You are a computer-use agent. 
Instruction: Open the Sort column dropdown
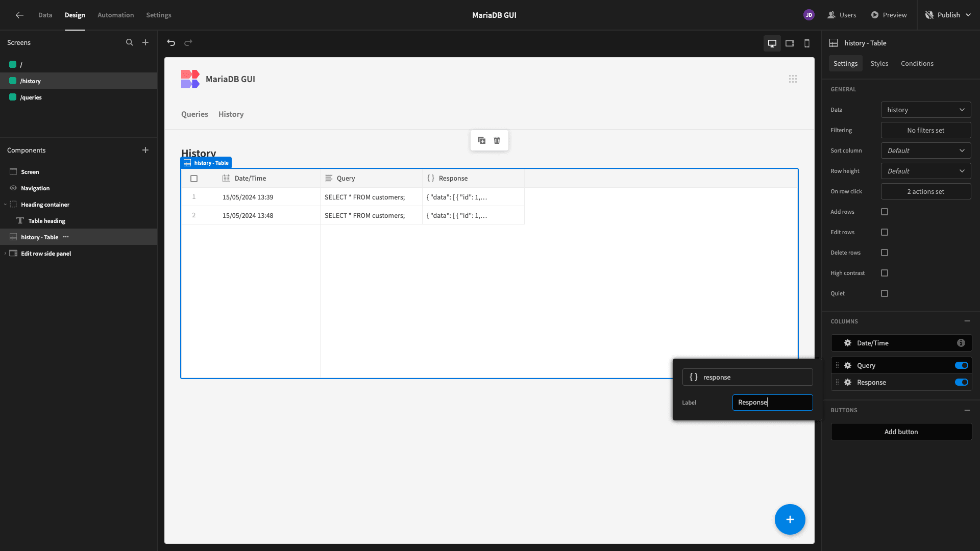tap(926, 151)
